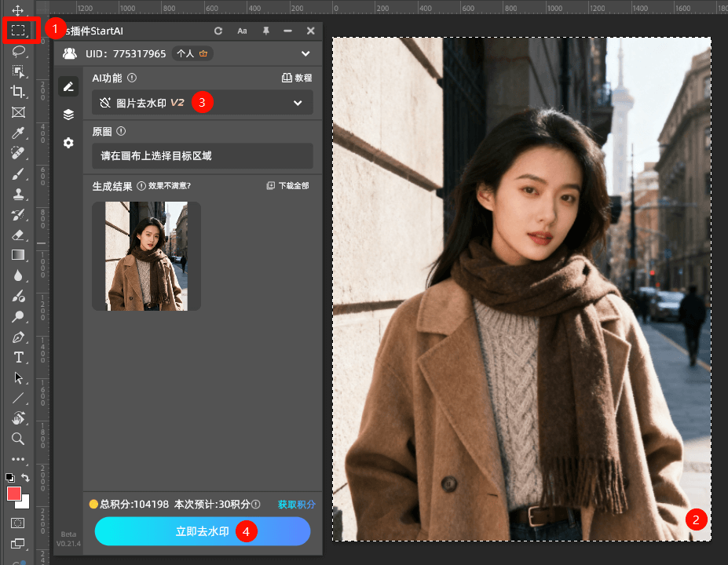Select the Type tool

click(18, 357)
